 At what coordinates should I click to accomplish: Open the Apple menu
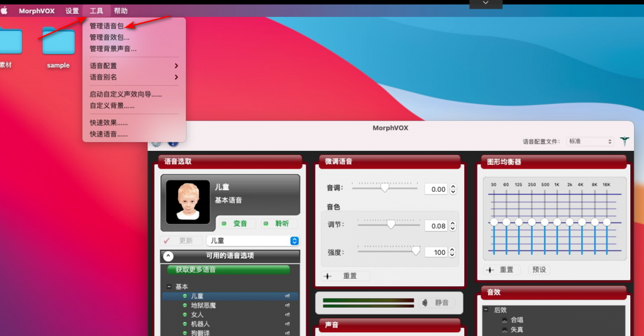tap(4, 11)
